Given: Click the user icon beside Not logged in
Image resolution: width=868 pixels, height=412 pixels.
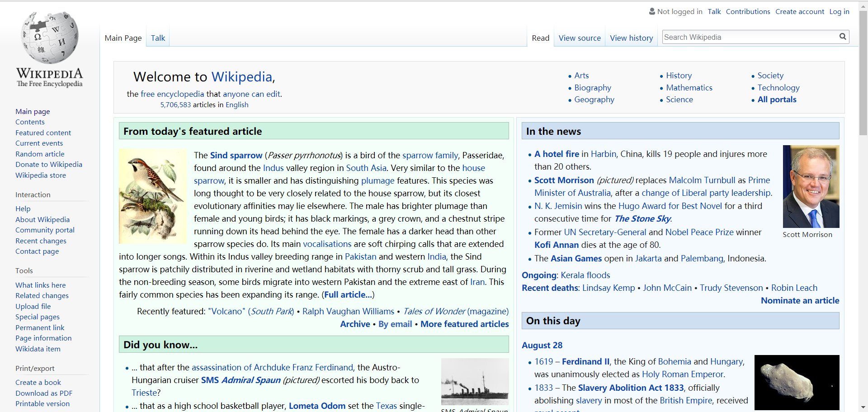Looking at the screenshot, I should pos(652,11).
